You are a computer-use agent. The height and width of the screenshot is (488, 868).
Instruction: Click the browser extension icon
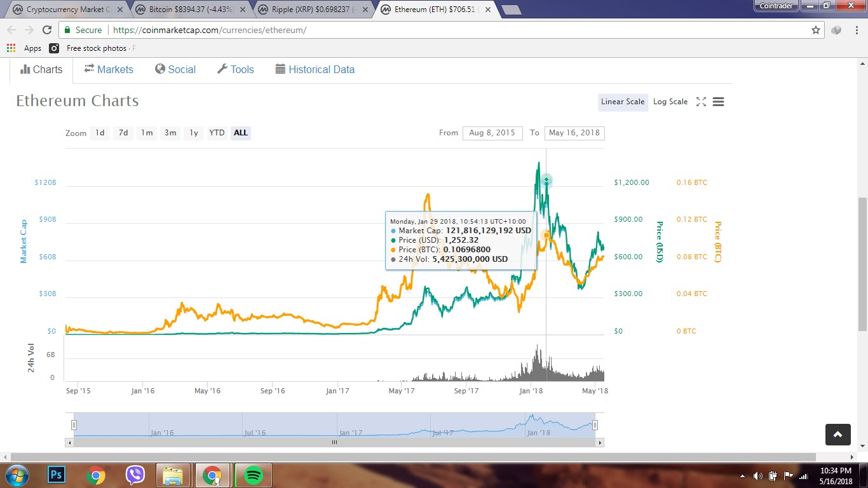click(x=836, y=30)
